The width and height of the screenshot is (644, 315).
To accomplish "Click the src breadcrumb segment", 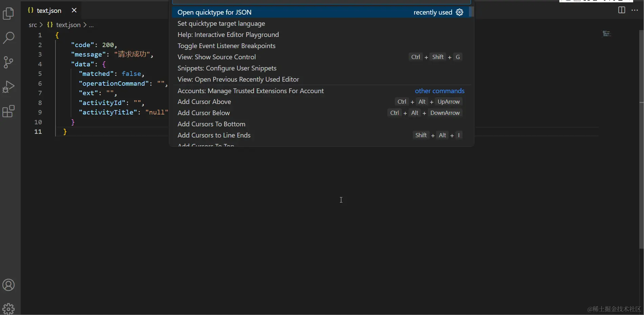I will [33, 25].
